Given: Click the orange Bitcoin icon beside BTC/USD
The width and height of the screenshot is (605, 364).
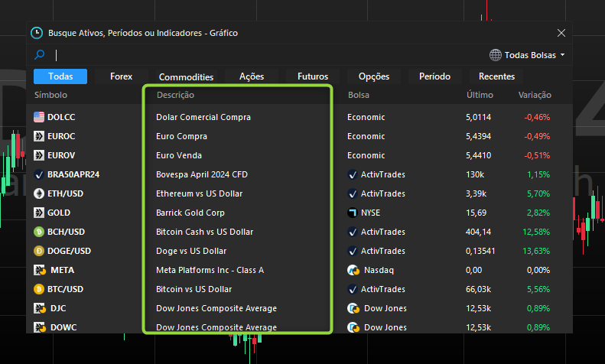Looking at the screenshot, I should pyautogui.click(x=40, y=289).
